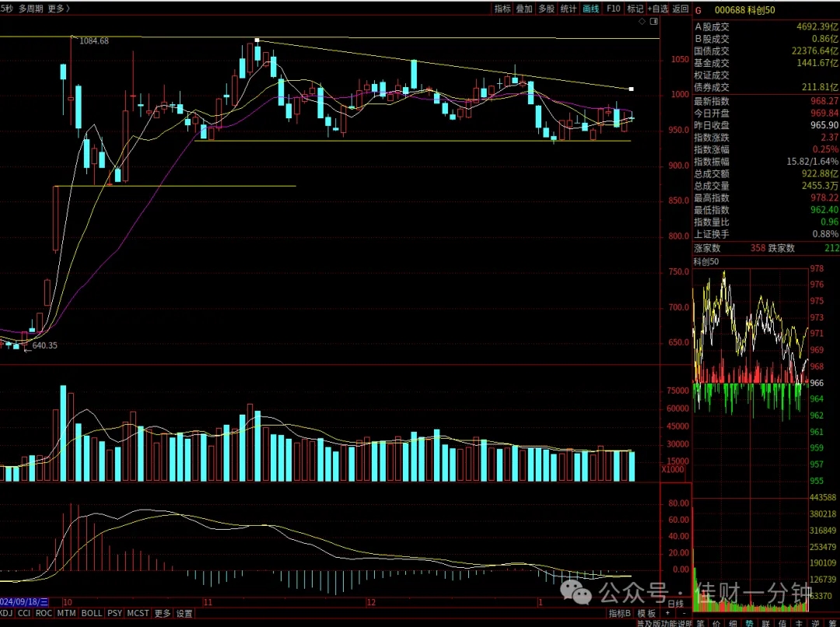840x627 pixels.
Task: Click the 总成交额 value 922.88亿
Action: click(x=821, y=173)
